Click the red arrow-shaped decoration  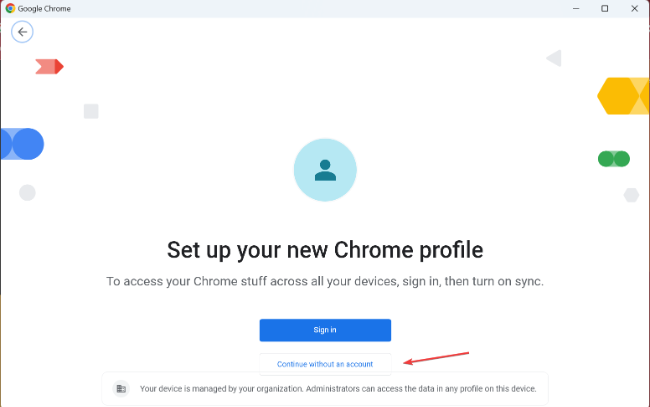49,66
